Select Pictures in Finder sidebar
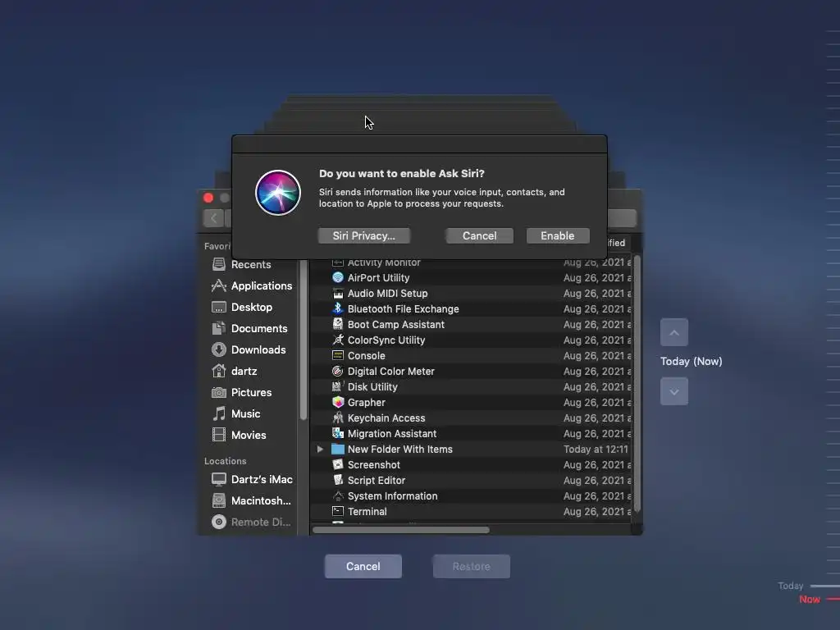Screen dimensions: 840x630 coord(251,393)
